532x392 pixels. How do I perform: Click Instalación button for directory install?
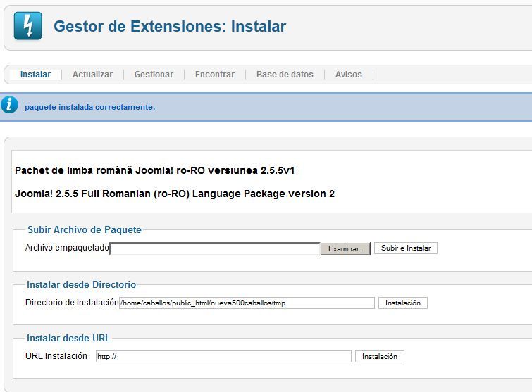click(x=403, y=303)
